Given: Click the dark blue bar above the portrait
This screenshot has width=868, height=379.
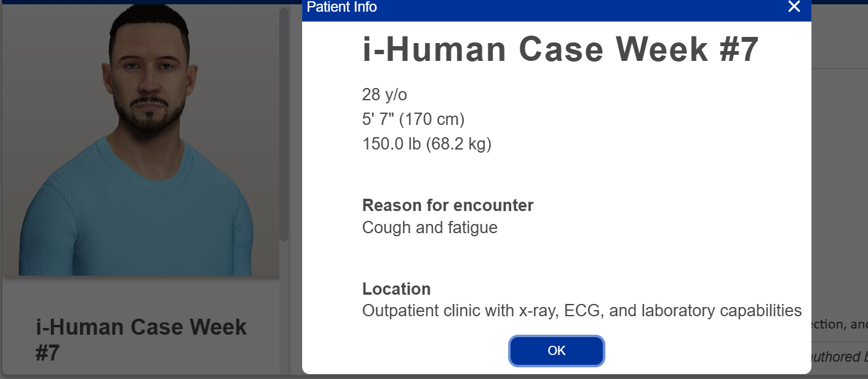Looking at the screenshot, I should [148, 2].
